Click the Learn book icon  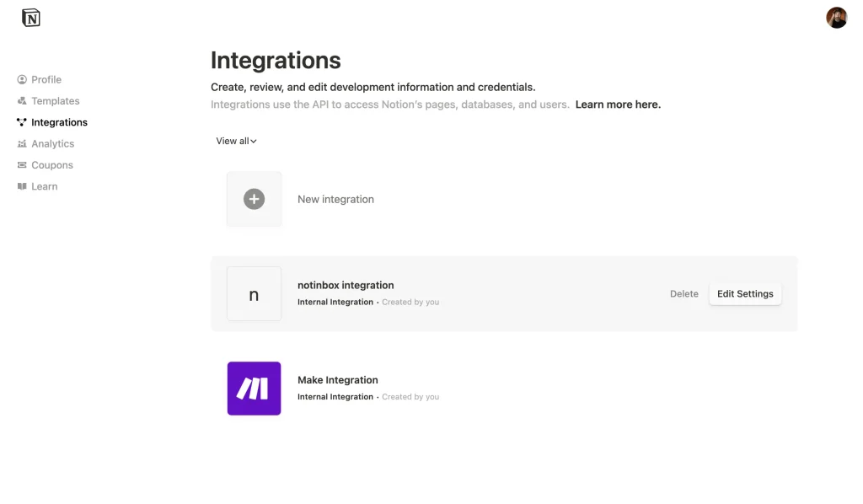(22, 186)
